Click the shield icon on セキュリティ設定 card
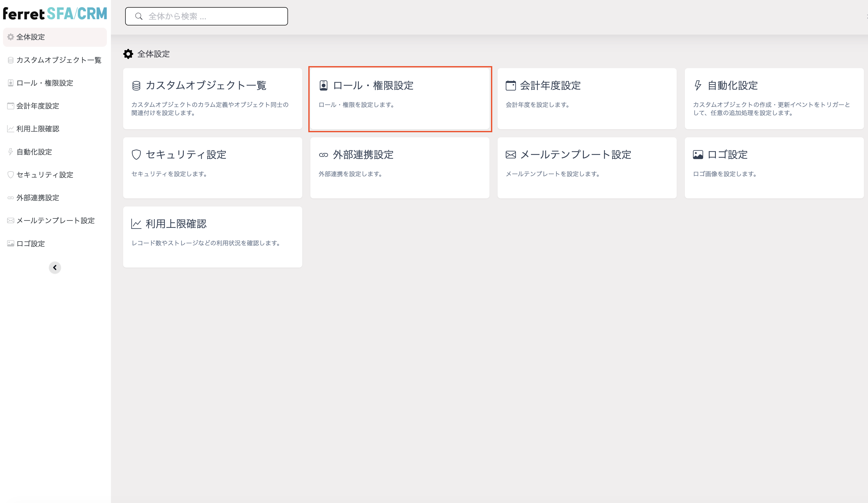The width and height of the screenshot is (868, 503). pyautogui.click(x=136, y=155)
